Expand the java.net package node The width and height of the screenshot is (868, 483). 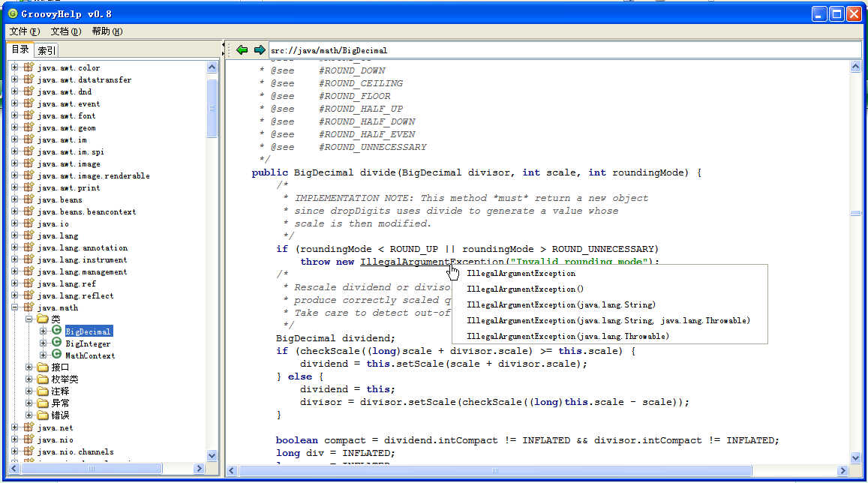pos(15,427)
